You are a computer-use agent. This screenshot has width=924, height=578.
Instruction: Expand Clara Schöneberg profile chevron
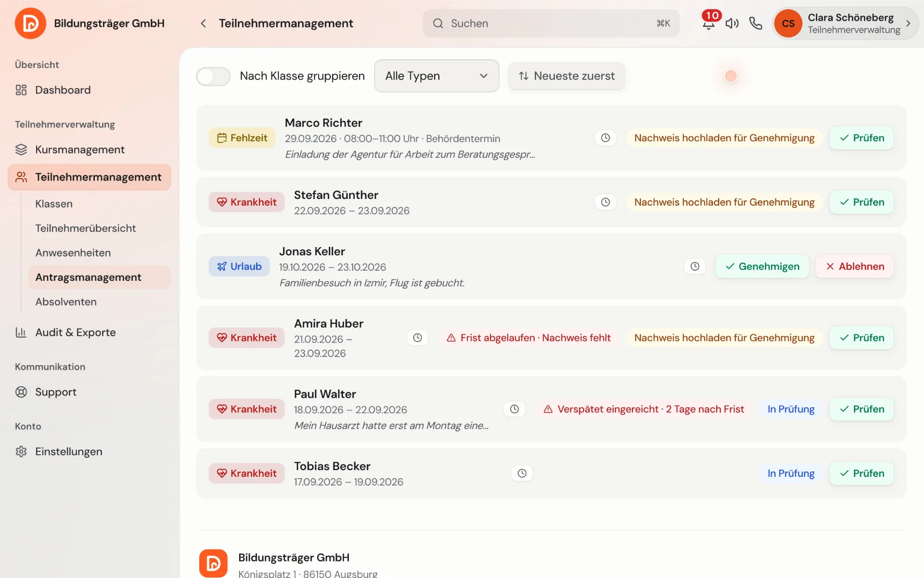908,23
